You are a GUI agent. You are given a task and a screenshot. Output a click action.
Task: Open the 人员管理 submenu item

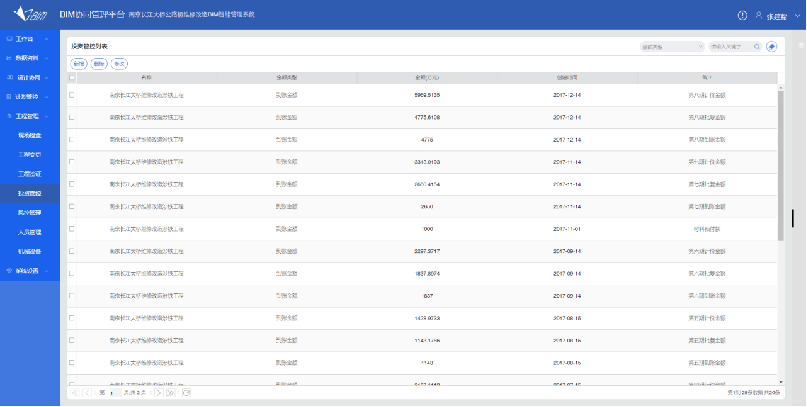point(30,232)
